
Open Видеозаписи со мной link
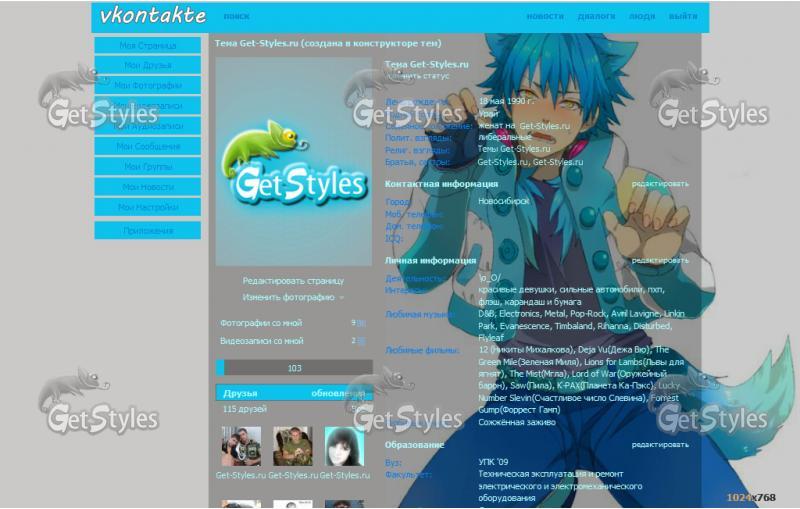click(262, 341)
